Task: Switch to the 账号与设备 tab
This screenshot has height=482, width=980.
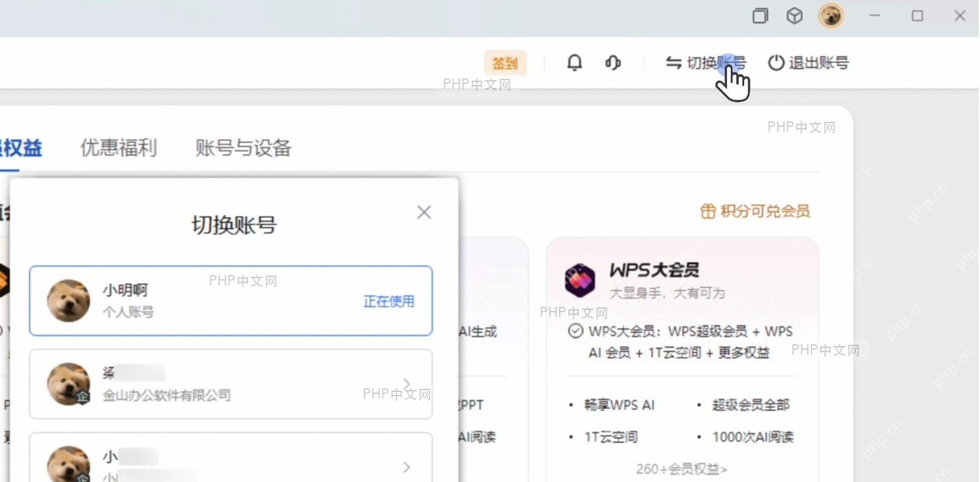Action: (x=243, y=148)
